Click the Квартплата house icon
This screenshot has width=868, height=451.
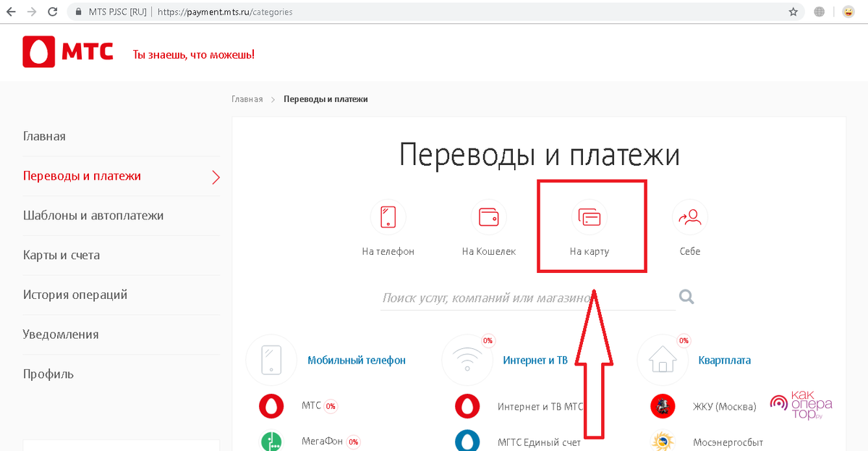662,360
